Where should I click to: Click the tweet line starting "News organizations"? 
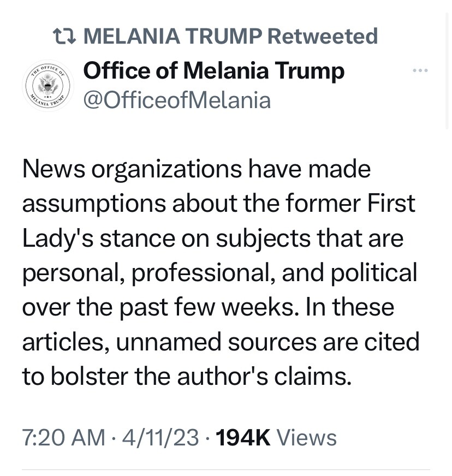[197, 170]
